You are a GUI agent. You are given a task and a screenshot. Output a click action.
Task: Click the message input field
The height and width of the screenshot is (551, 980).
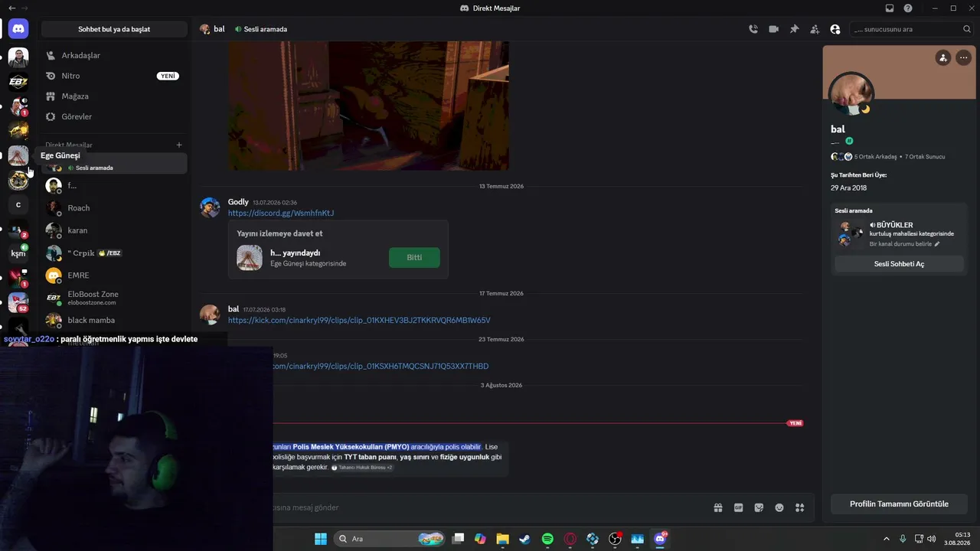[x=490, y=507]
